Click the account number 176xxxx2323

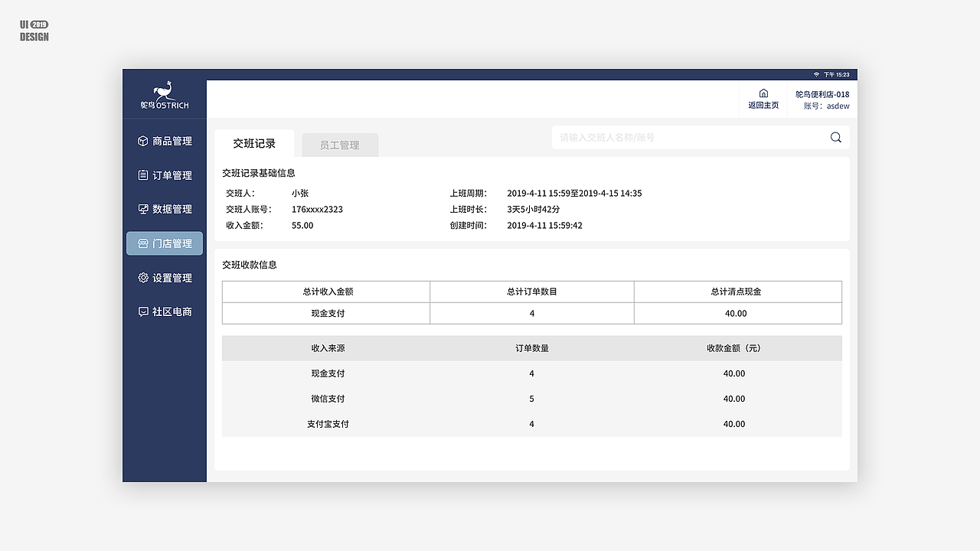[317, 210]
